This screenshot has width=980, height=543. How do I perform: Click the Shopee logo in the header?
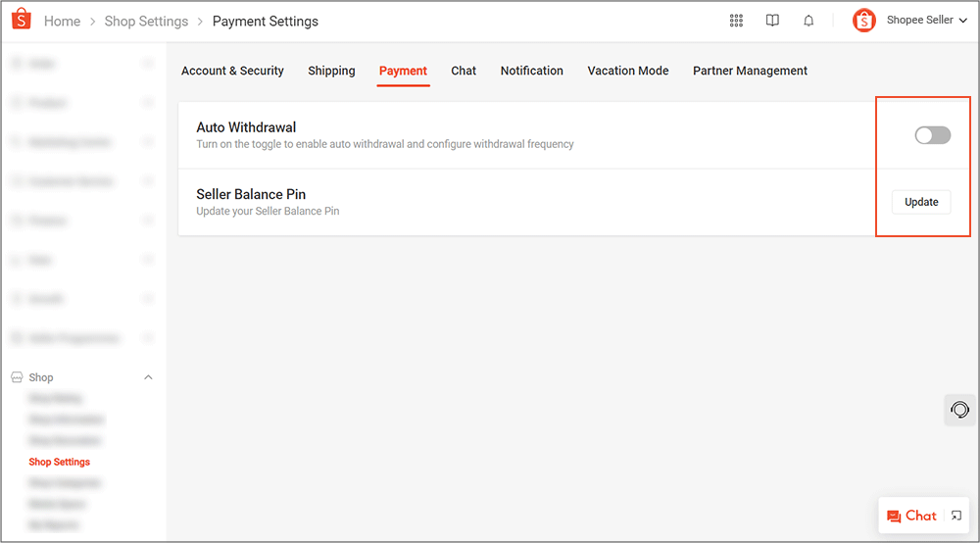(x=22, y=21)
